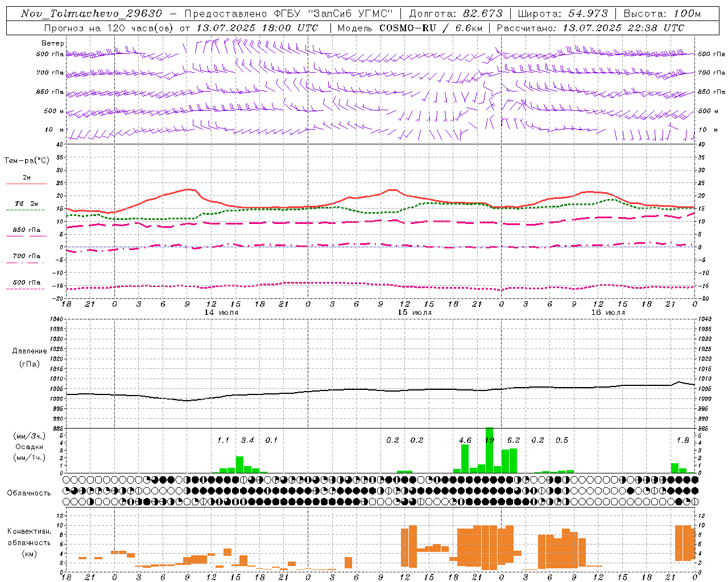Click the 'Осадки' precipitation label

coord(30,447)
